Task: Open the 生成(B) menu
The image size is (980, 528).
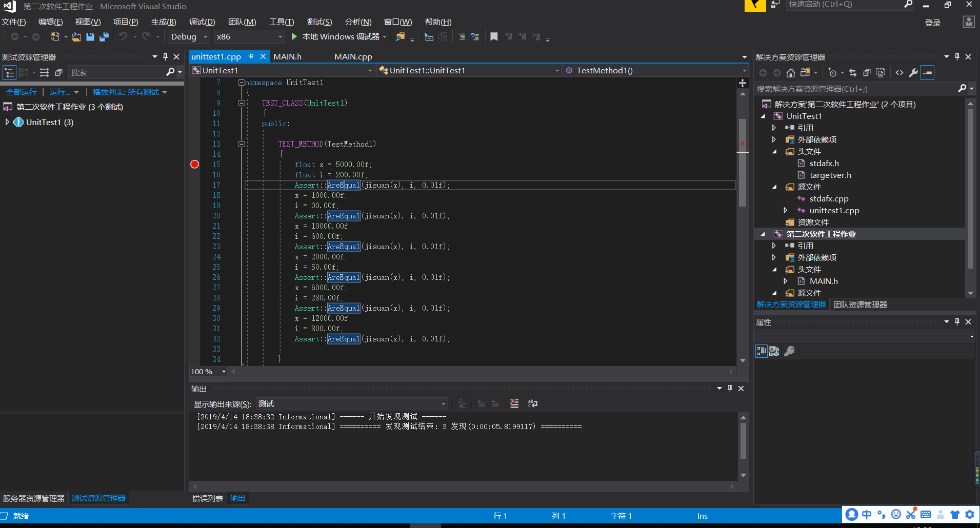Action: [x=164, y=22]
